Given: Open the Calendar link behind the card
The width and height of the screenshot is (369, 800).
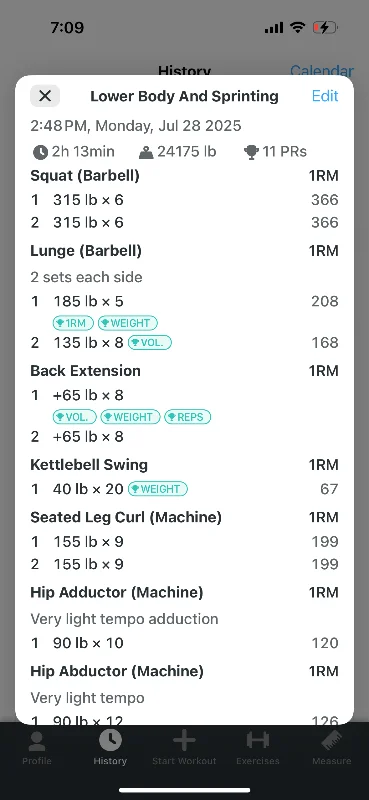Looking at the screenshot, I should pos(322,70).
